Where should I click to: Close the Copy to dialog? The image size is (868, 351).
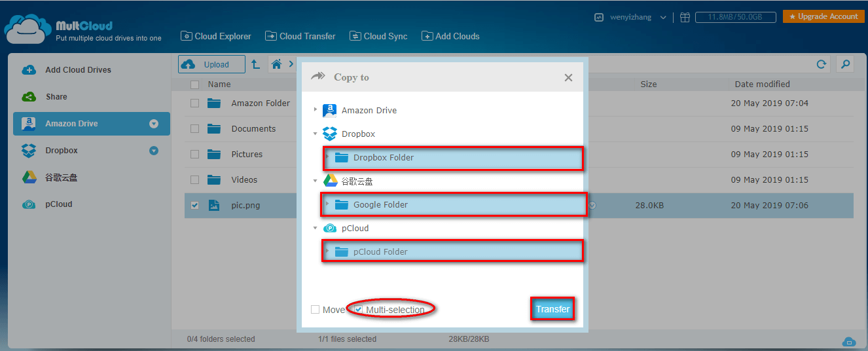pyautogui.click(x=568, y=77)
